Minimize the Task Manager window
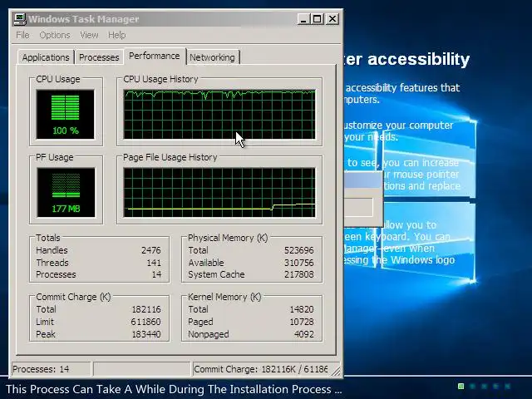The width and height of the screenshot is (532, 399). (x=303, y=19)
